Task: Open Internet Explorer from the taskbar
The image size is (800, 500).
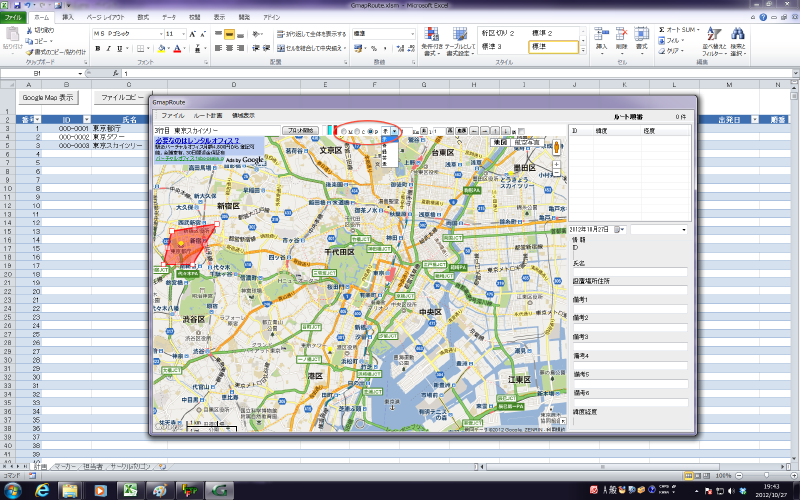Action: click(x=43, y=489)
